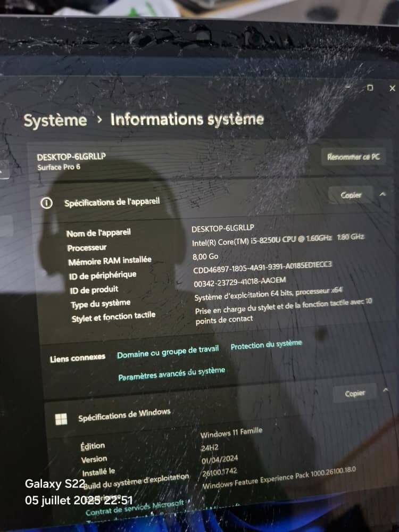Click the Mémoire RAM installée label
Screen dimensions: 399x532
[x=110, y=261]
